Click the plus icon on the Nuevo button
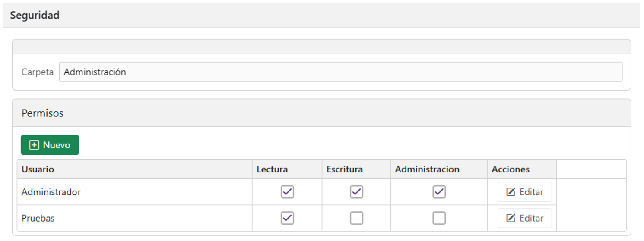This screenshot has width=644, height=241. point(34,145)
